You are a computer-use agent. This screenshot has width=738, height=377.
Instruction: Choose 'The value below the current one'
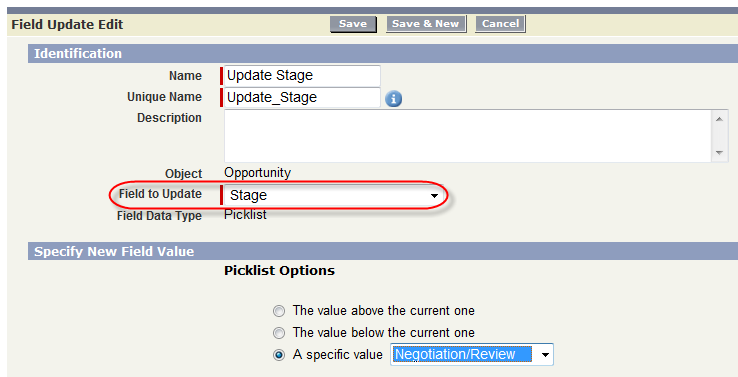[279, 333]
